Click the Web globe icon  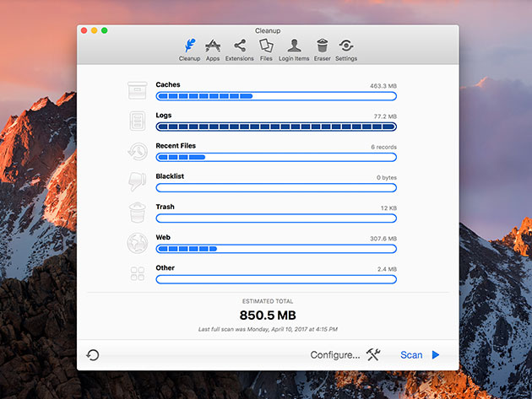click(x=138, y=243)
